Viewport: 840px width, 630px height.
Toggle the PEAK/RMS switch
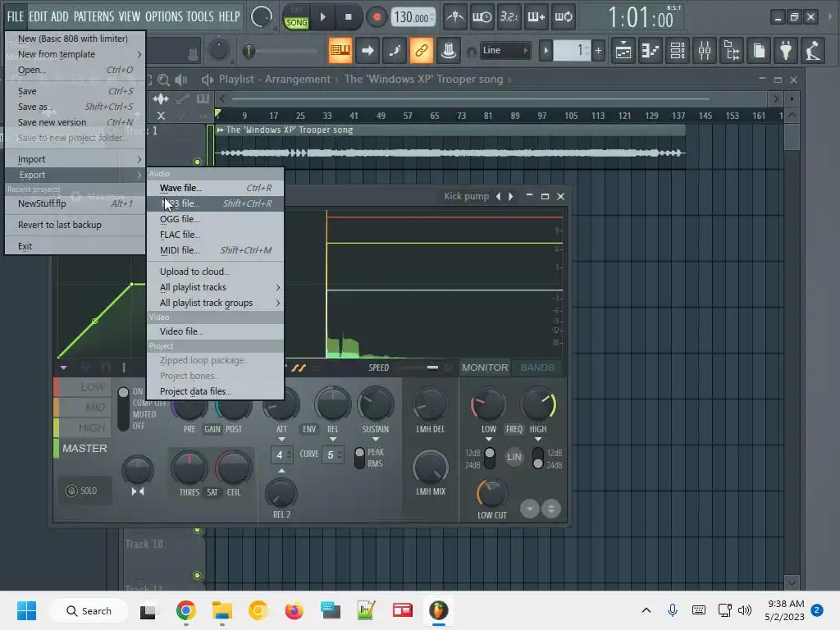359,458
